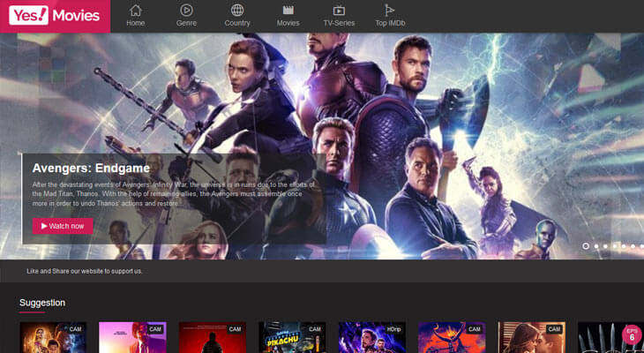Open the Pikachu movie thumbnail
This screenshot has height=353, width=644.
[x=292, y=337]
